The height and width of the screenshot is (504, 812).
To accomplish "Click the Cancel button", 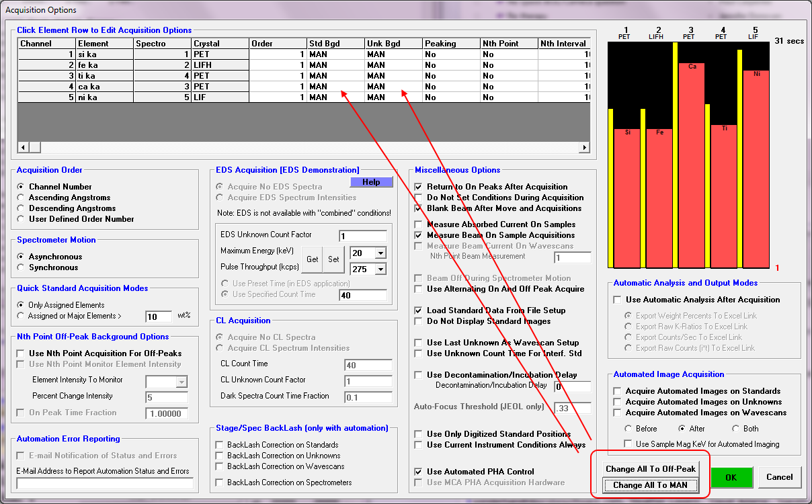I will 780,477.
